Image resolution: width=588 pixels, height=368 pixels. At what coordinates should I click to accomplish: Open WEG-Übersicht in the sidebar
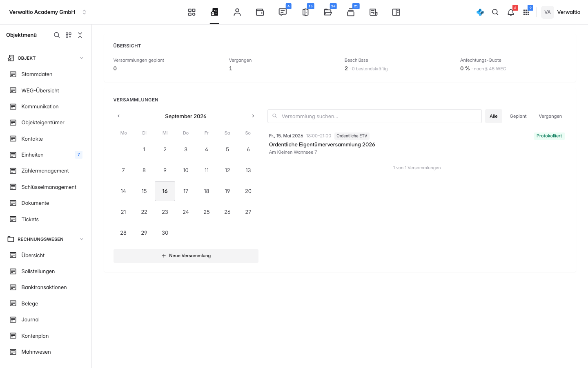(x=46, y=90)
